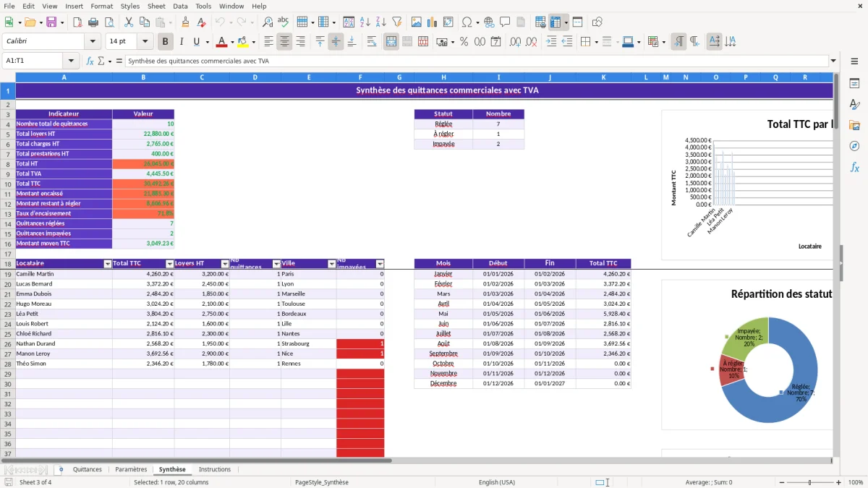Run the spelling check (abc icon)
868x488 pixels.
[x=283, y=22]
